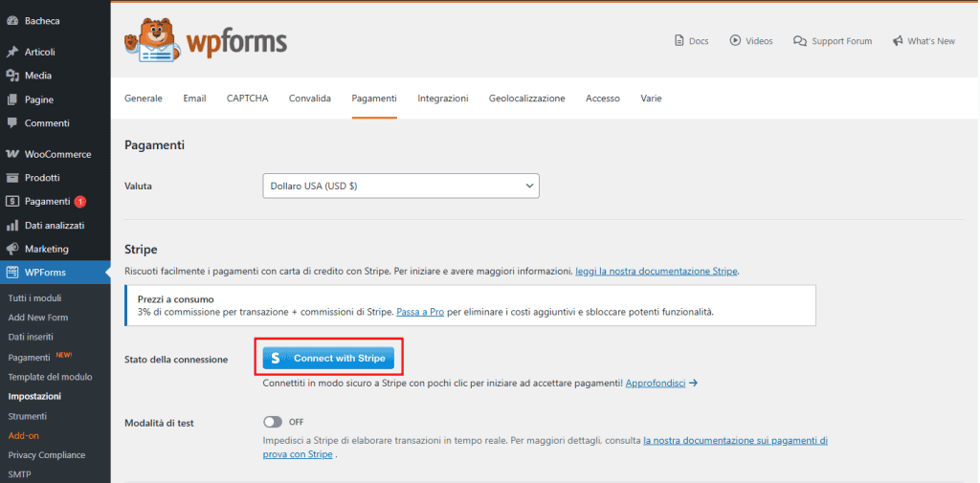980x483 pixels.
Task: Open the Valuta currency dropdown
Action: pyautogui.click(x=401, y=187)
